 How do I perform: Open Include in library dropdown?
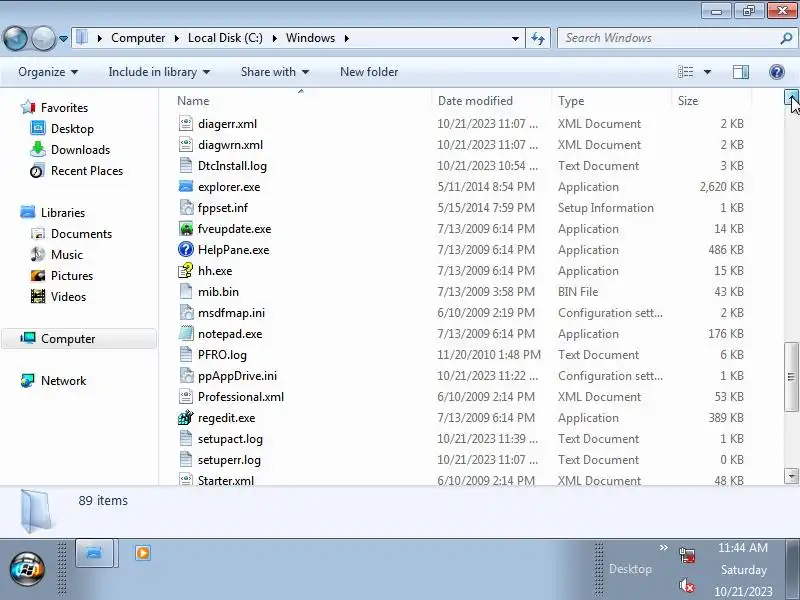[x=159, y=72]
